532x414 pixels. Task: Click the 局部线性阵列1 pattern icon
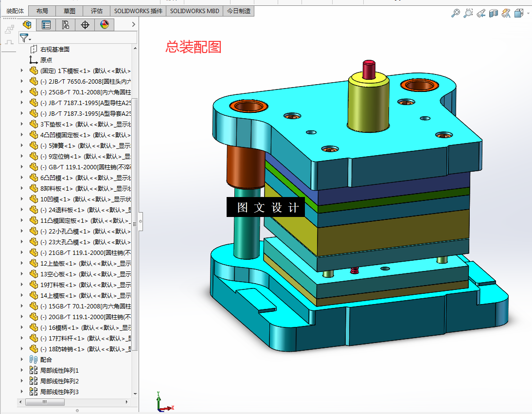[33, 370]
